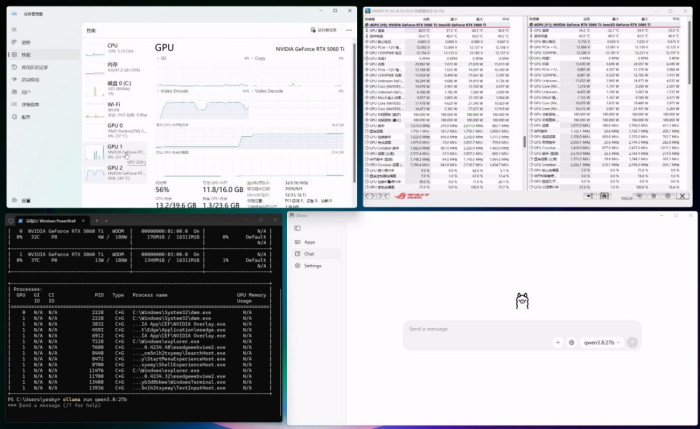Select the Wi-Fi entry in the performance list
Image resolution: width=700 pixels, height=429 pixels.
116,109
